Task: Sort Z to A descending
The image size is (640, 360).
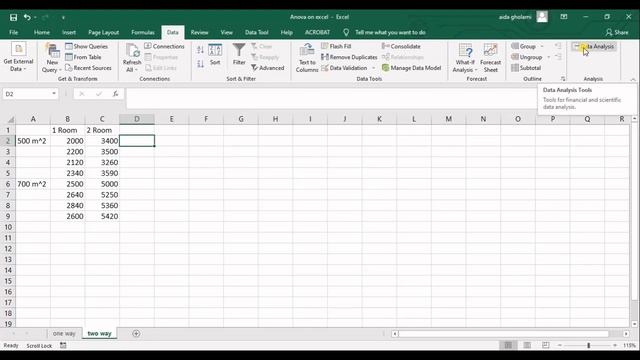Action: pos(200,64)
